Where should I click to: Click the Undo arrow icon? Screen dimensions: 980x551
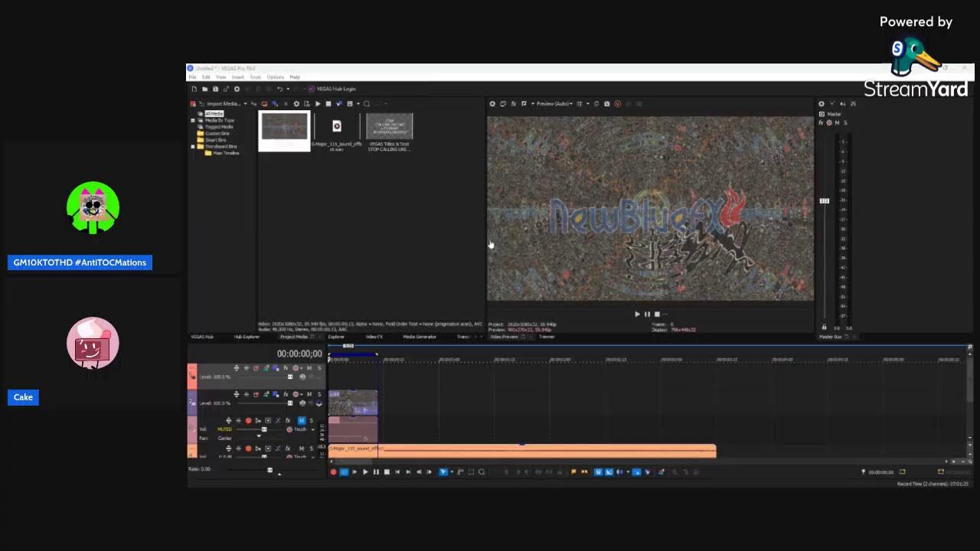tap(279, 89)
